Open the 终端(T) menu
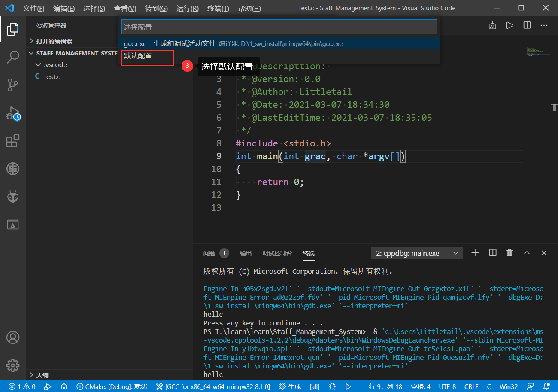This screenshot has height=392, width=558. click(x=218, y=8)
